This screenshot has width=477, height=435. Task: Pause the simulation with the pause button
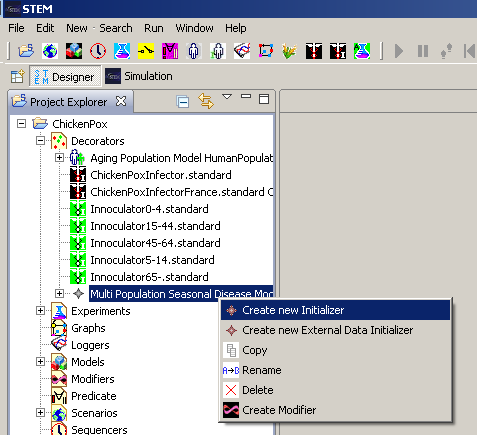[x=423, y=51]
